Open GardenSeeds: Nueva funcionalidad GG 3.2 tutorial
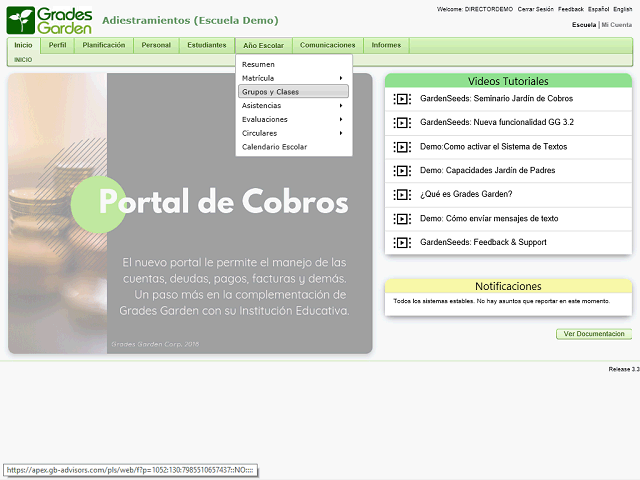Screen dimensions: 640x480 pos(497,122)
